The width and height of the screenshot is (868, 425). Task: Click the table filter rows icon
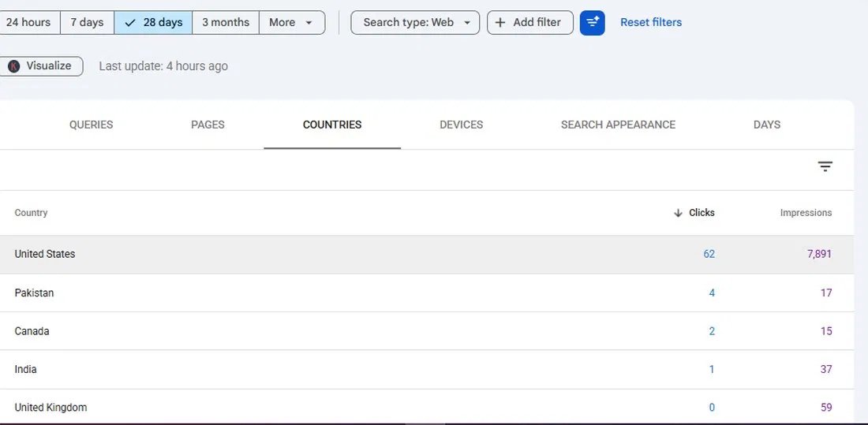pos(825,166)
